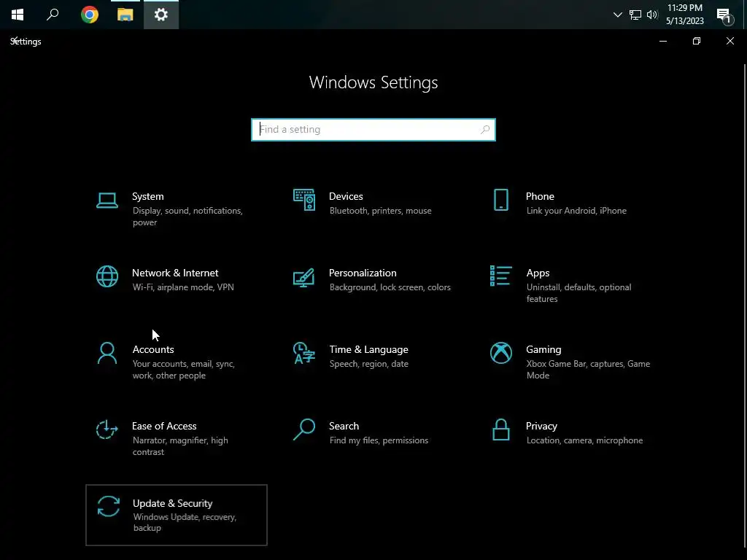The image size is (747, 560).
Task: Open File Explorer from the taskbar
Action: (125, 15)
